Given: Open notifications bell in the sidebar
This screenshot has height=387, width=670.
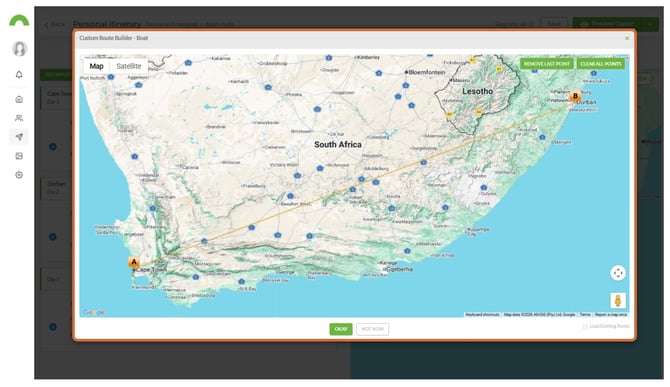Looking at the screenshot, I should click(x=19, y=75).
